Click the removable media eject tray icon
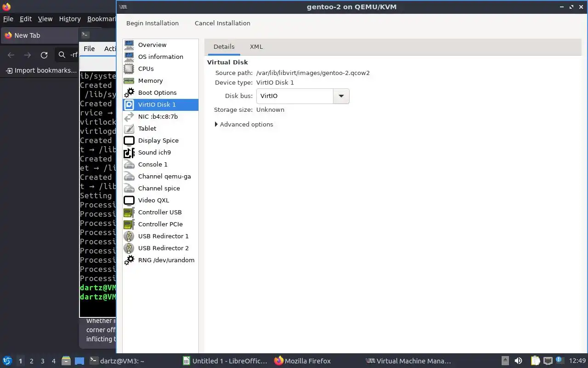This screenshot has height=368, width=588. pyautogui.click(x=505, y=361)
